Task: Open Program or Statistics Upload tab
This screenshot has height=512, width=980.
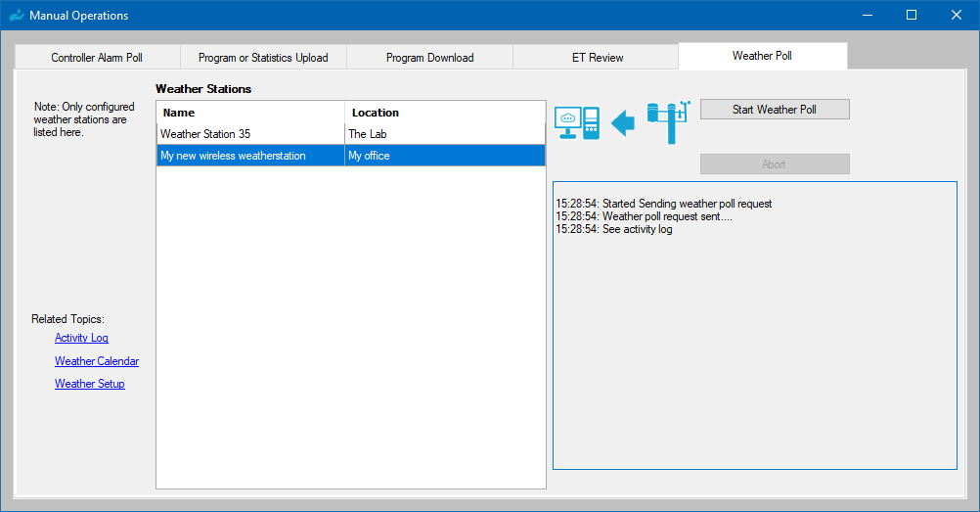Action: pos(263,58)
